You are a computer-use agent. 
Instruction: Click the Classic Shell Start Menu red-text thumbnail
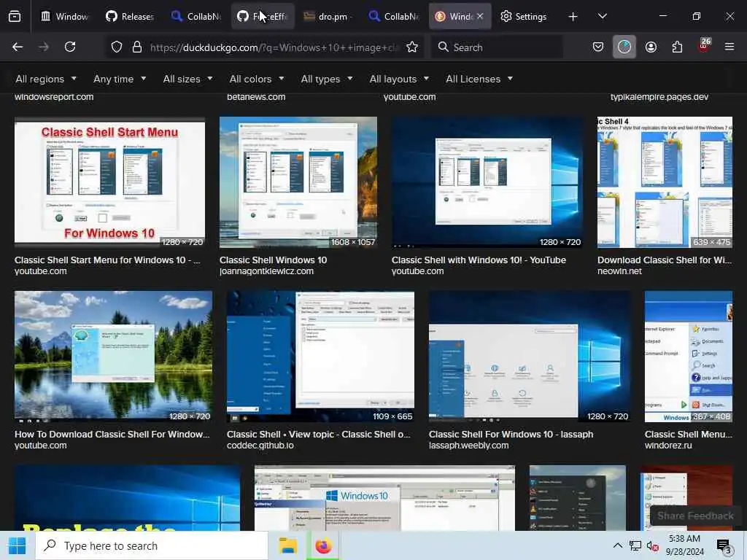point(109,182)
